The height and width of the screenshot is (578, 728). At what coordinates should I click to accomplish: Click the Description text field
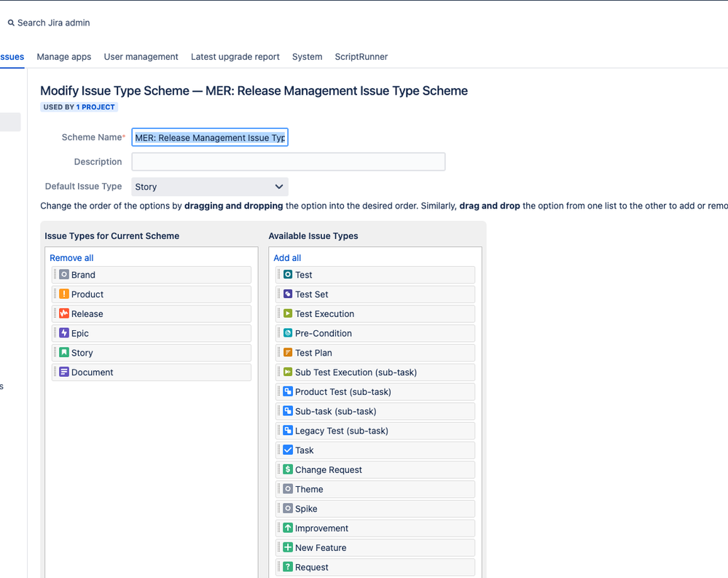pos(289,162)
